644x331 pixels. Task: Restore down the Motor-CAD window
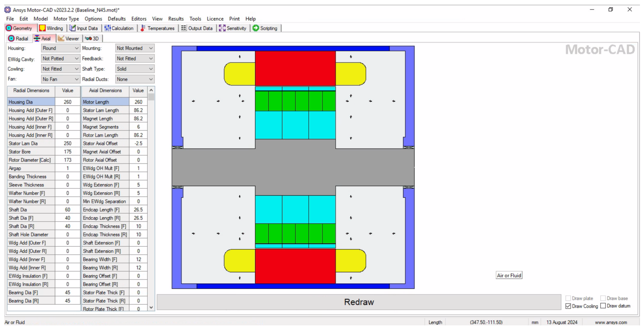point(610,9)
